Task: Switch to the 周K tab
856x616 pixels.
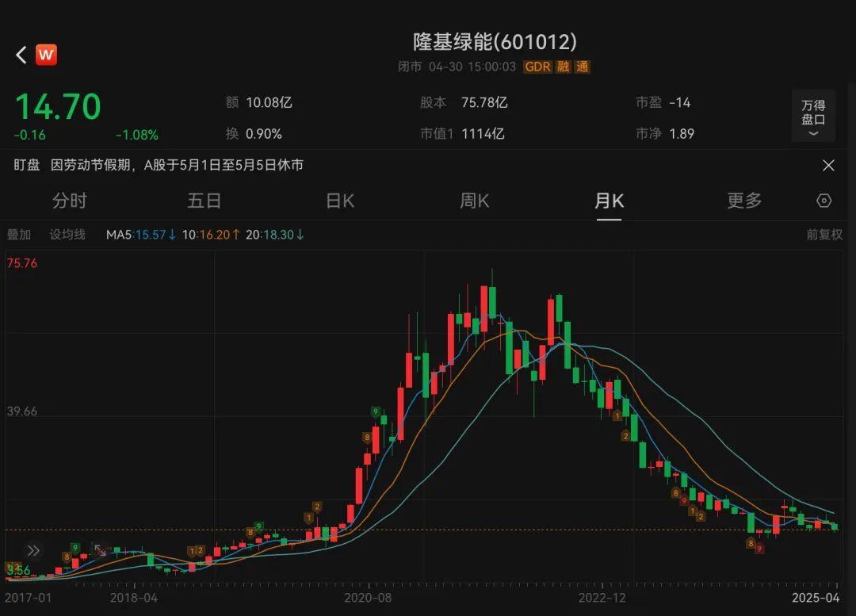Action: coord(475,201)
